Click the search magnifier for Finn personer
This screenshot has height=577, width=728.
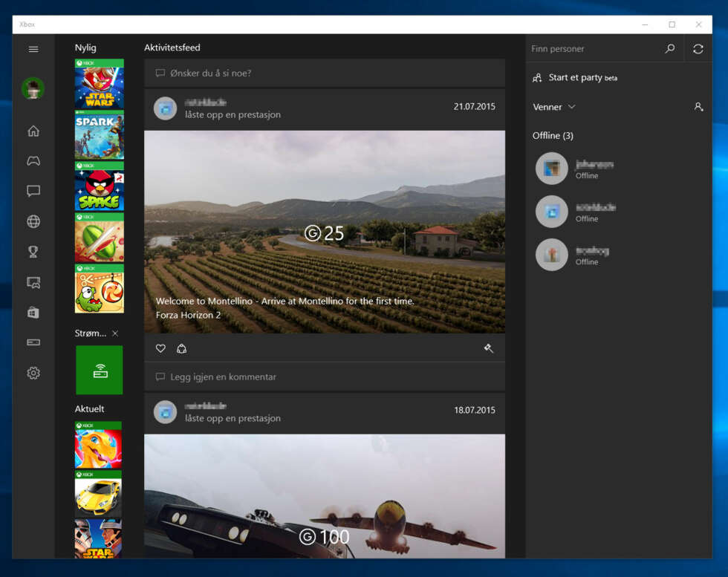click(x=670, y=49)
